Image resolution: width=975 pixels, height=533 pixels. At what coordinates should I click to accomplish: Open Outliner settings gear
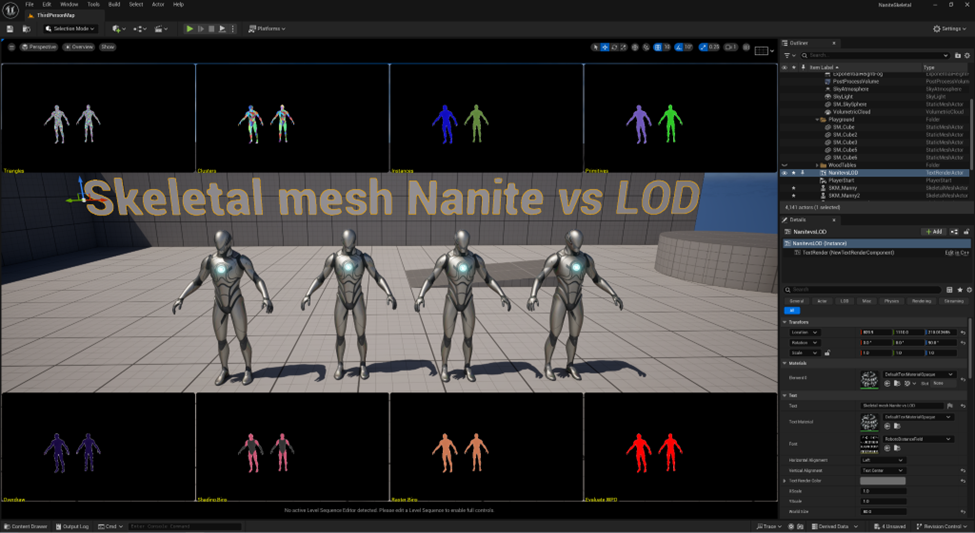coord(967,55)
